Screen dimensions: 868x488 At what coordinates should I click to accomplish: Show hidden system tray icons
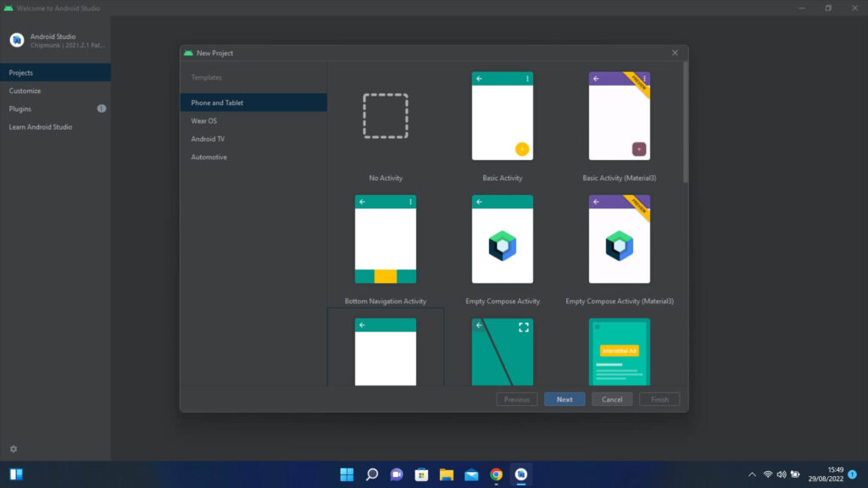(752, 474)
